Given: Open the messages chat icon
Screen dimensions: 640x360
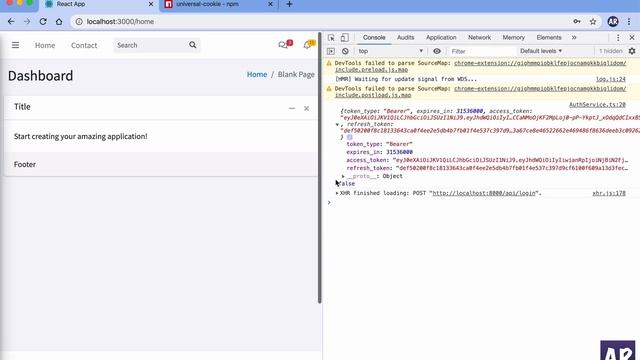Looking at the screenshot, I should click(285, 44).
